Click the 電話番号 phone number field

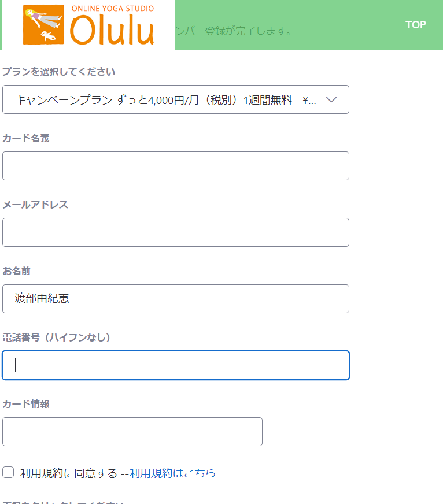(x=175, y=365)
